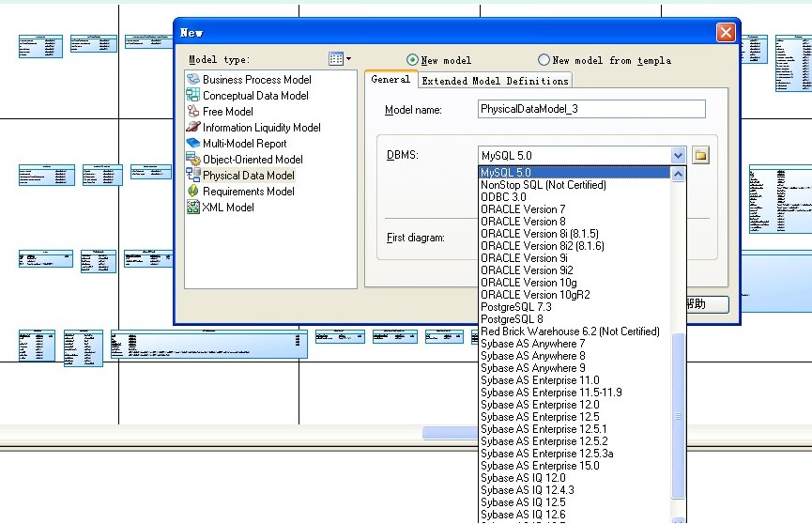Select ORACLE Version 8 entry
The height and width of the screenshot is (524, 812).
575,222
